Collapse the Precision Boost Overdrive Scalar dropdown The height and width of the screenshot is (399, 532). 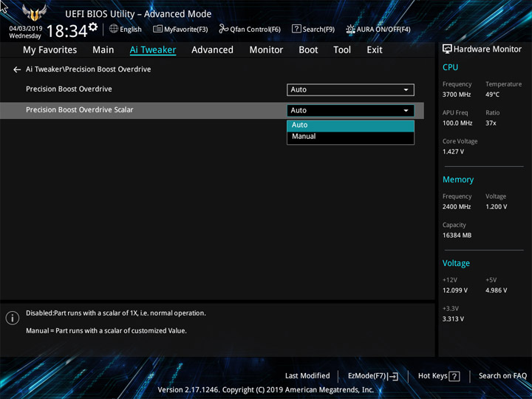[350, 110]
